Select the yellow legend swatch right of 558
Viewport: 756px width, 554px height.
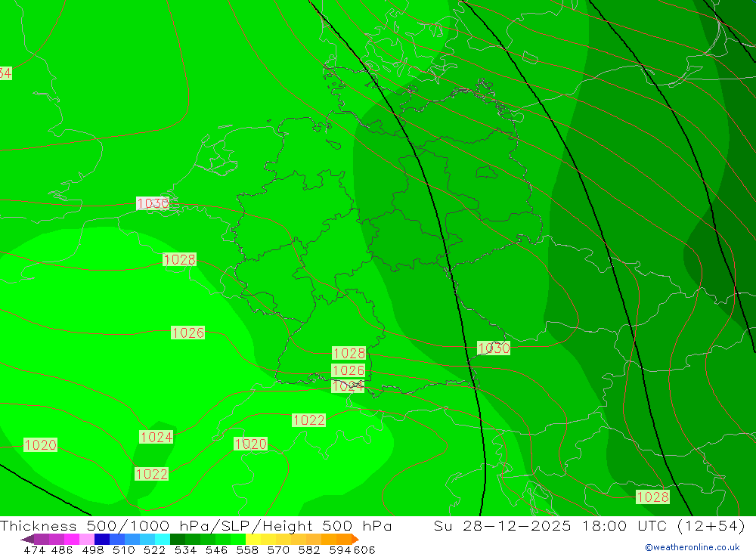tap(253, 539)
